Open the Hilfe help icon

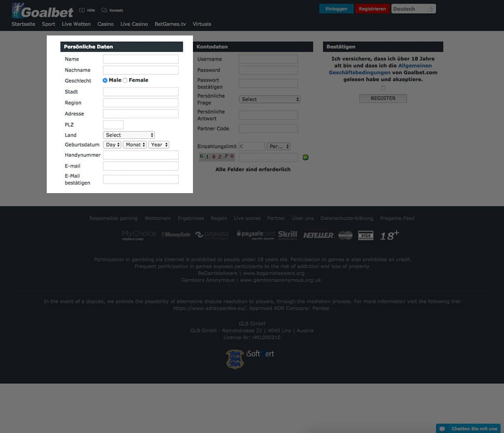click(x=81, y=9)
